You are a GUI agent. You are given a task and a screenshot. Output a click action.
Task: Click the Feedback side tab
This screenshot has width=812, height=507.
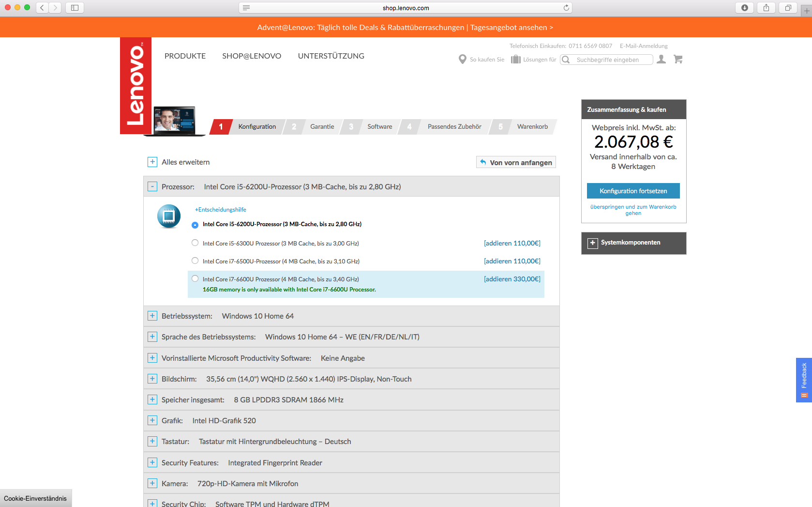tap(804, 380)
